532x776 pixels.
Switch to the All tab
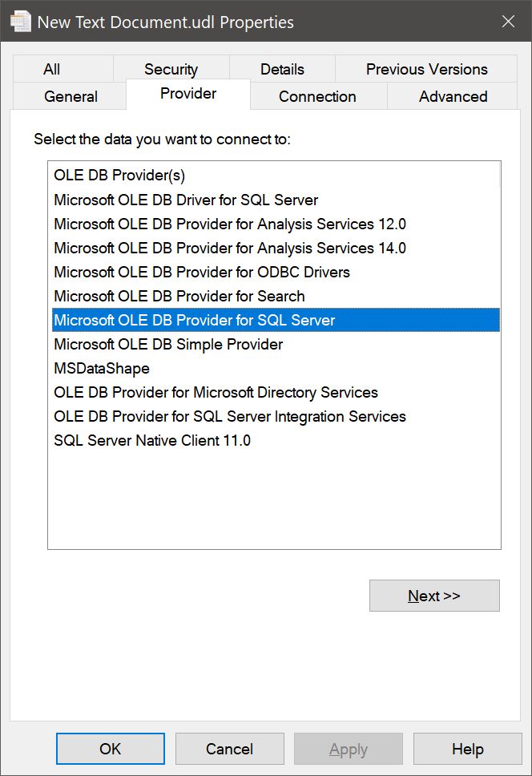pos(62,69)
